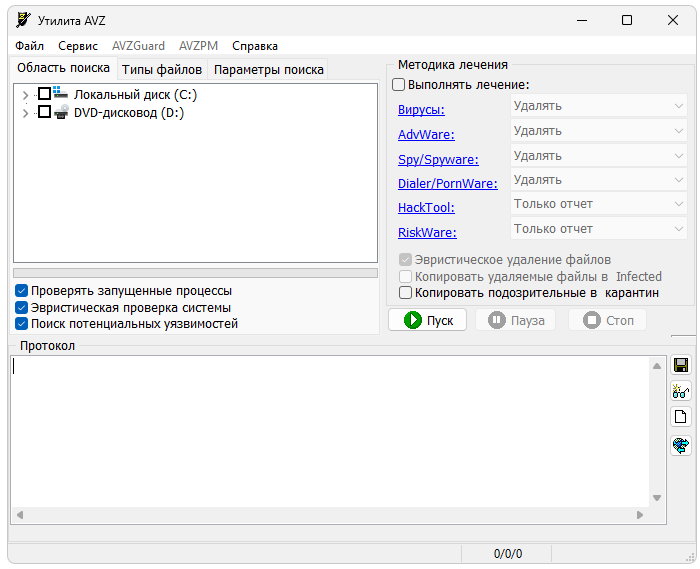Viewport: 700px width, 569px height.
Task: Click the Spy/Spyware link
Action: coord(438,160)
